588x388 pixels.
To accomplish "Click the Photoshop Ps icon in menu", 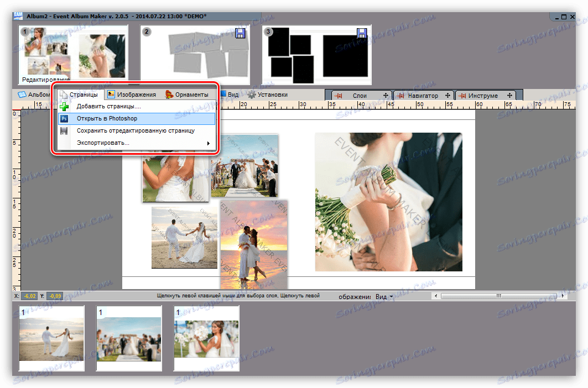I will click(x=64, y=118).
